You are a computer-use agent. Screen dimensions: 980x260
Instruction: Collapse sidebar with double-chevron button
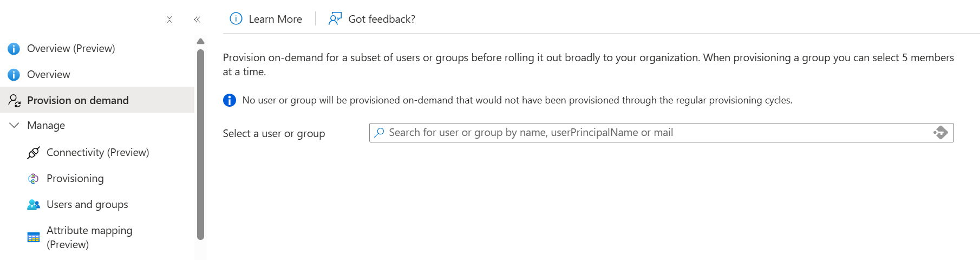tap(197, 19)
